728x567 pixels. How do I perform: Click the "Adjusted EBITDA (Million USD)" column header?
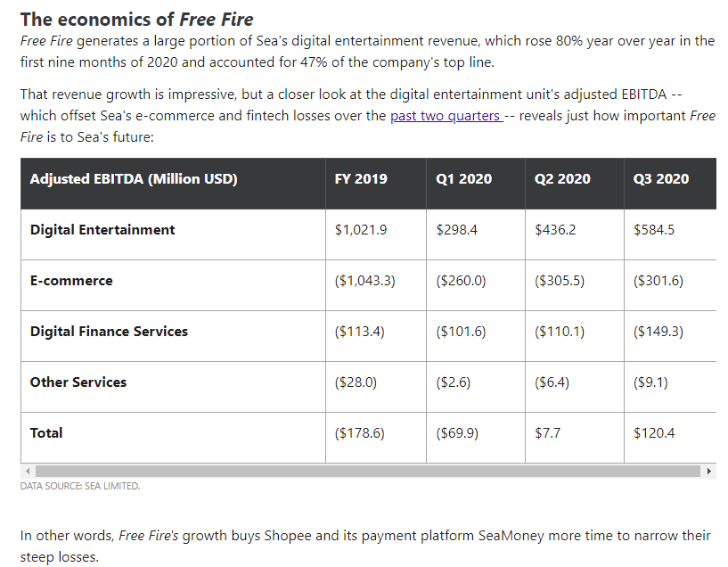coord(134,178)
